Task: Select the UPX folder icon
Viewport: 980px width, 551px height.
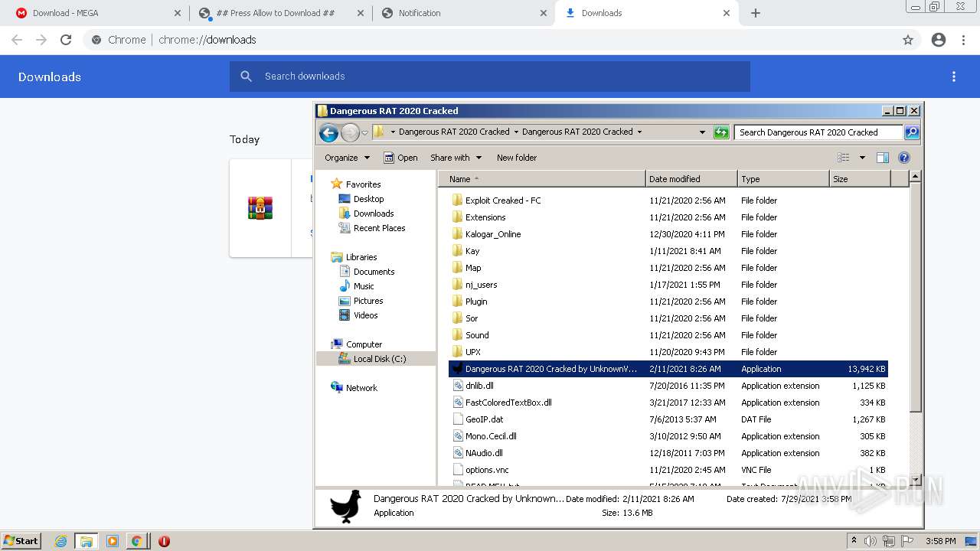Action: pos(458,352)
